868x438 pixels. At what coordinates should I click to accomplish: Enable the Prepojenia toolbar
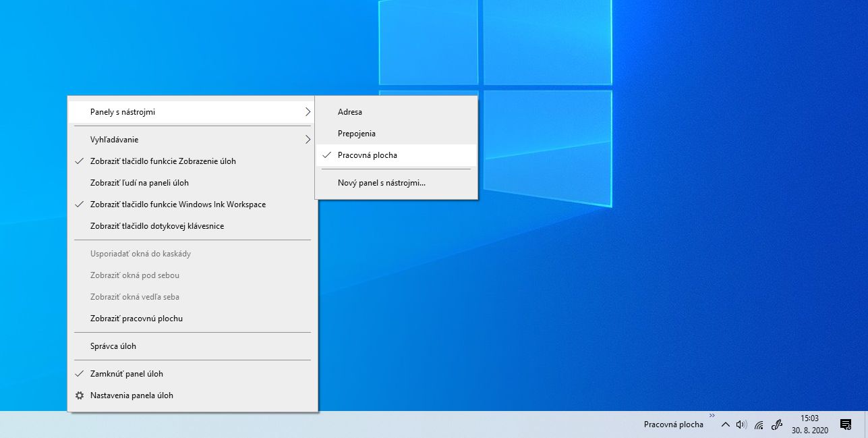point(397,134)
